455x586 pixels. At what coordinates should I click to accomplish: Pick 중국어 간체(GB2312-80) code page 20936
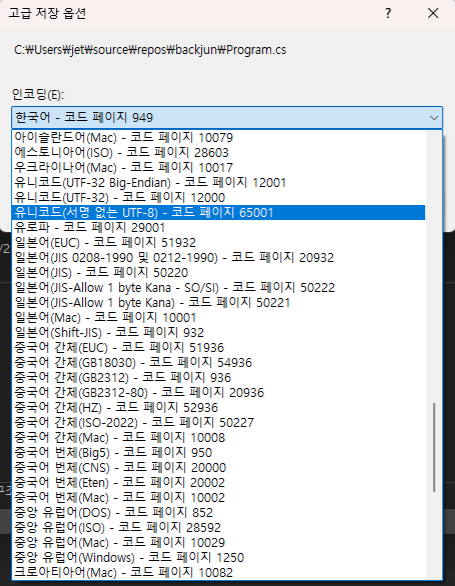point(218,392)
